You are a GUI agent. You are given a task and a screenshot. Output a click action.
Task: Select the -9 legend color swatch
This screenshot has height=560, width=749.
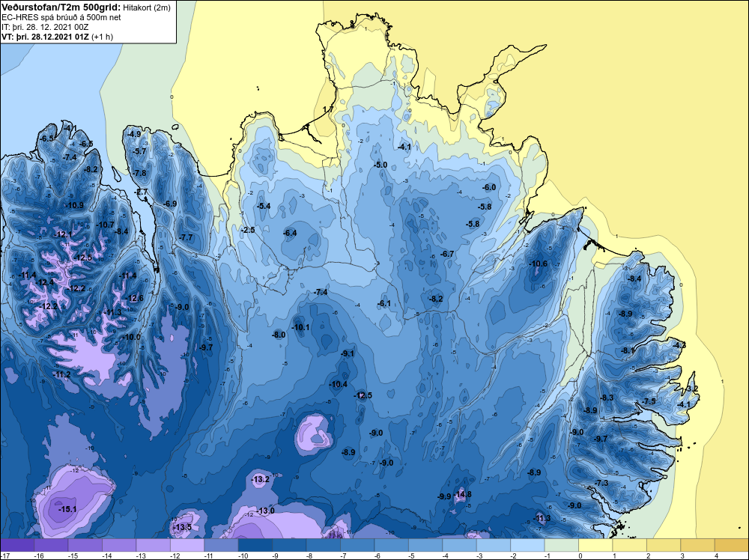pyautogui.click(x=289, y=545)
